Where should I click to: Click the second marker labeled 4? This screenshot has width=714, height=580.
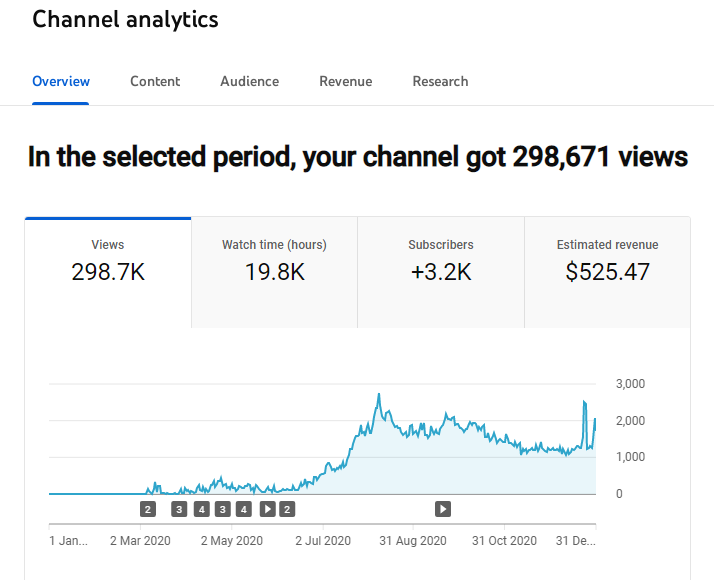click(x=244, y=509)
